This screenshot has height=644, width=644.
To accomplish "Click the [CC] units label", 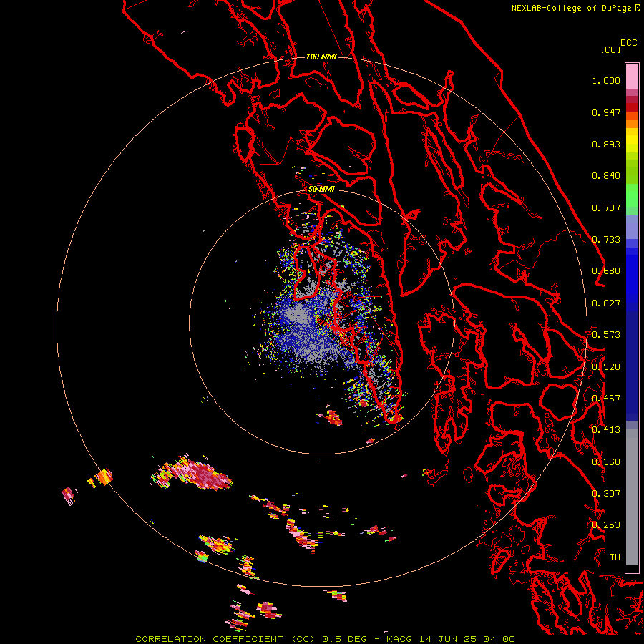I will click(x=610, y=49).
